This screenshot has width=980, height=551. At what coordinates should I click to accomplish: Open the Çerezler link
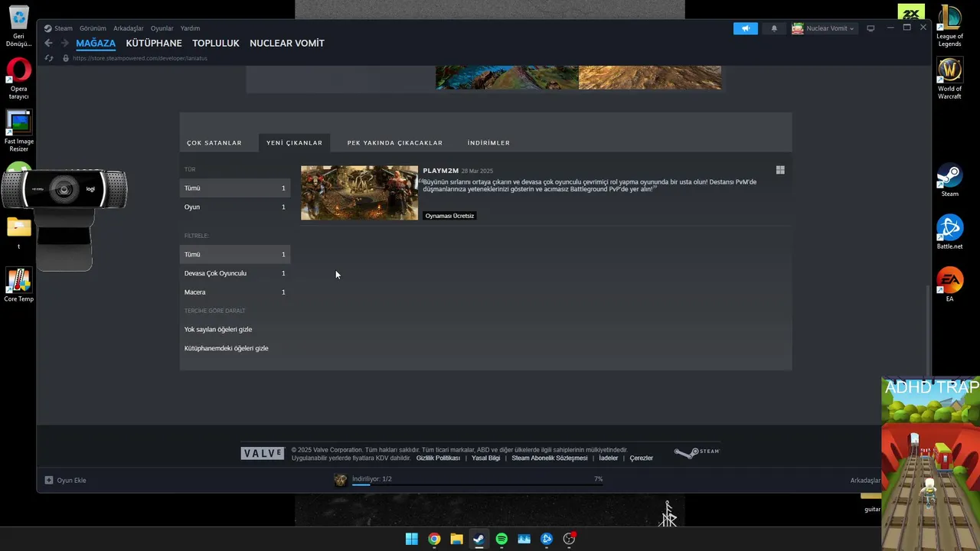pos(642,458)
